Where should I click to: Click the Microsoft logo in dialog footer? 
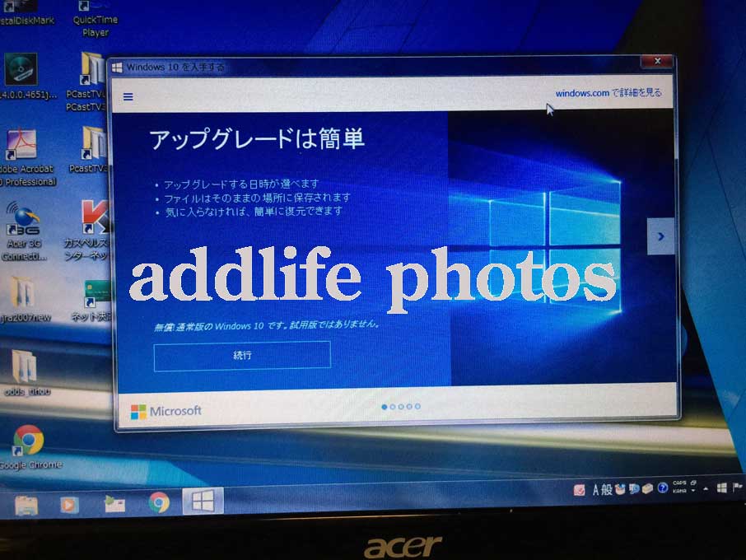pos(166,411)
